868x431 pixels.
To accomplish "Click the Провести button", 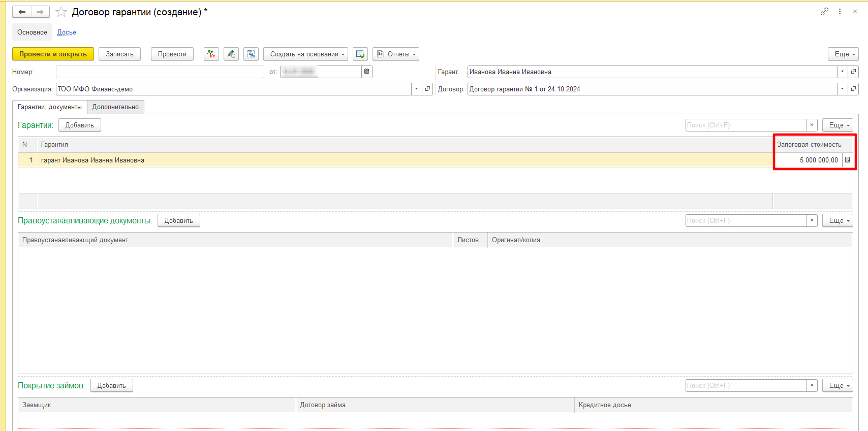I will tap(172, 54).
